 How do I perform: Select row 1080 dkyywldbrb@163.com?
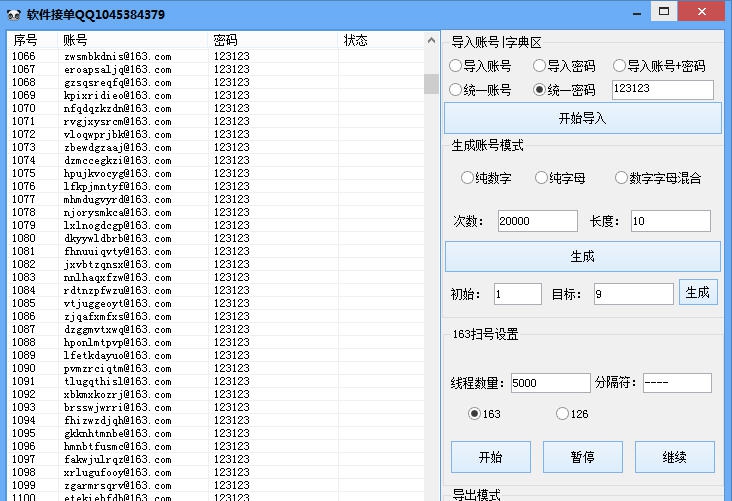tap(216, 239)
